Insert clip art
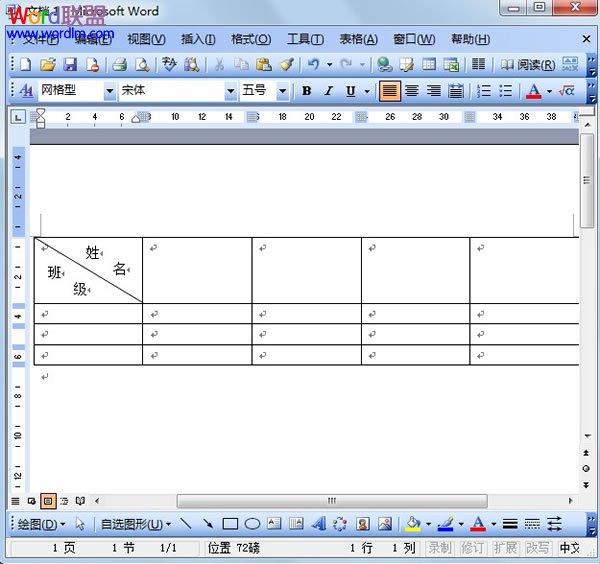 (363, 523)
